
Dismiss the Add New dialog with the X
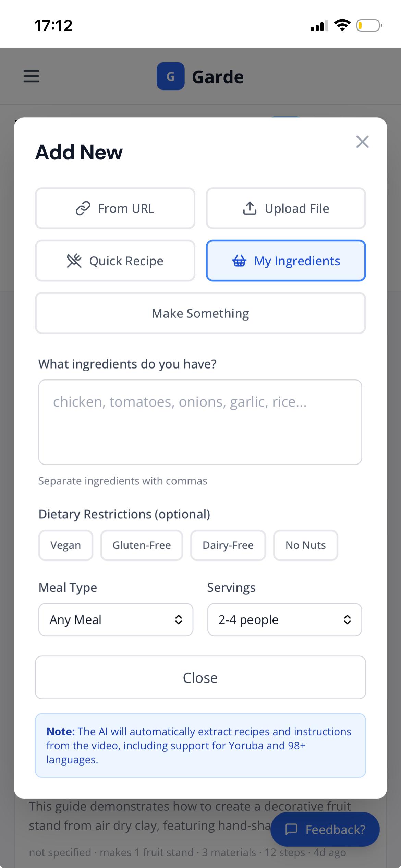pos(362,142)
